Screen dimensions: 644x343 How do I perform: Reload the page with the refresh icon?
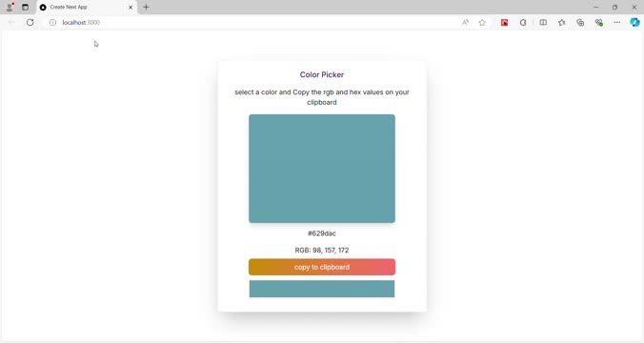[30, 22]
